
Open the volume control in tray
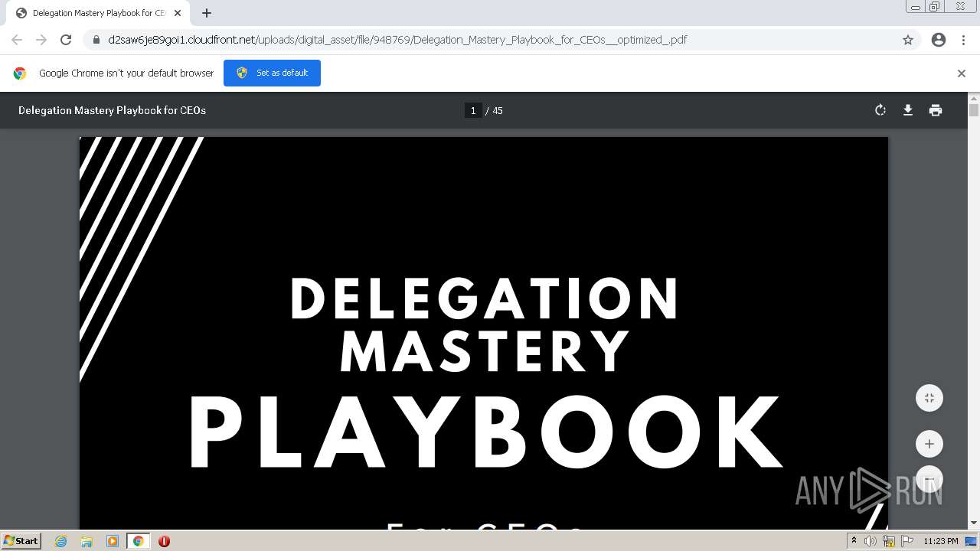point(871,541)
